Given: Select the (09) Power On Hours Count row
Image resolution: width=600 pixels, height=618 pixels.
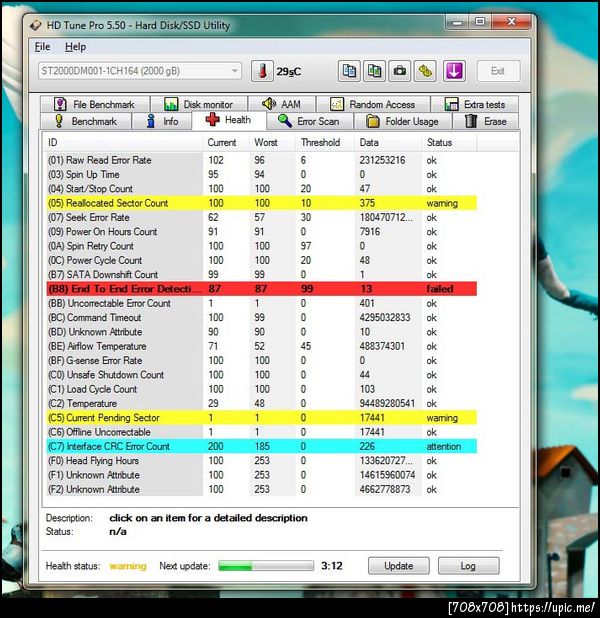Looking at the screenshot, I should click(261, 232).
